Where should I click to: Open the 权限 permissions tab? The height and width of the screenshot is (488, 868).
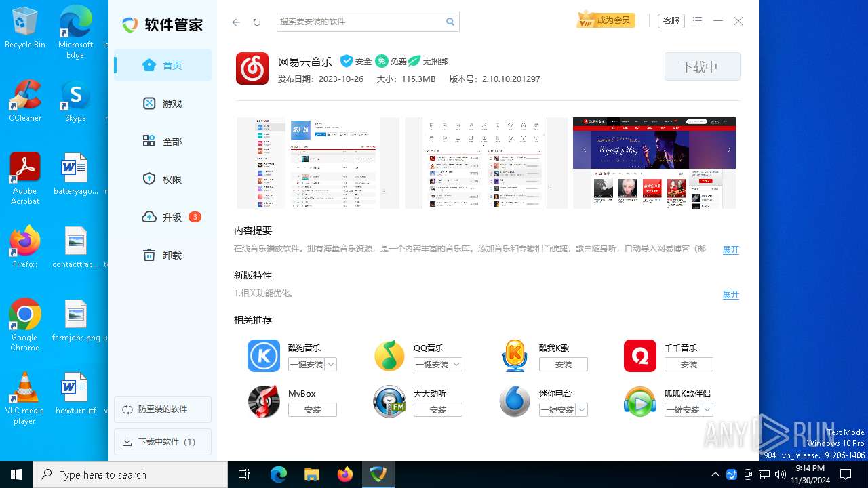163,180
